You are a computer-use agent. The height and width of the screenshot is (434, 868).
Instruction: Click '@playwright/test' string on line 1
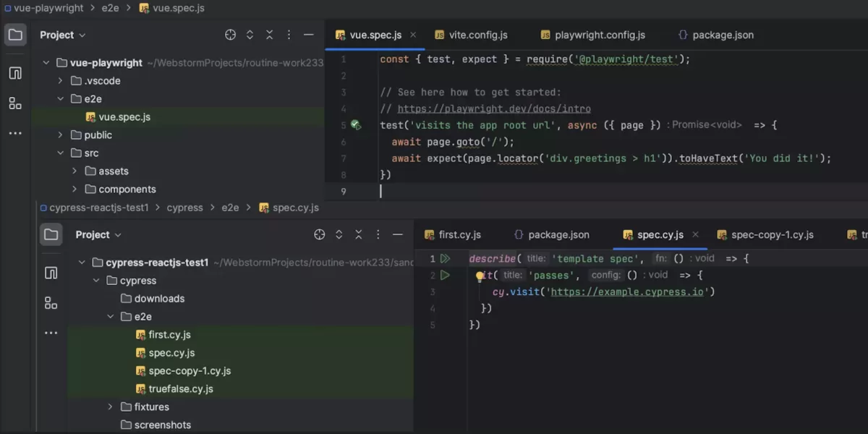point(626,59)
